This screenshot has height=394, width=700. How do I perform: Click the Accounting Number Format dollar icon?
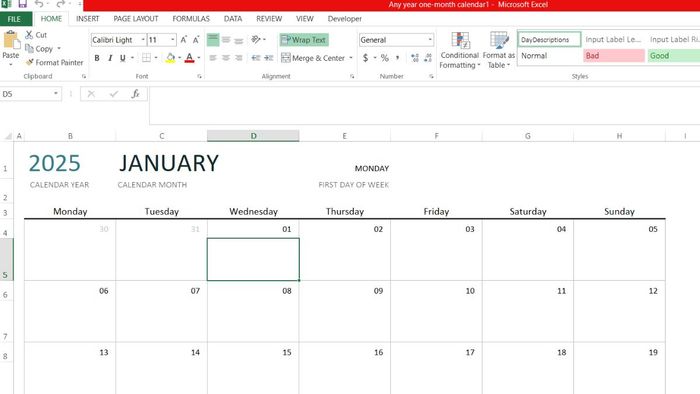click(x=366, y=58)
